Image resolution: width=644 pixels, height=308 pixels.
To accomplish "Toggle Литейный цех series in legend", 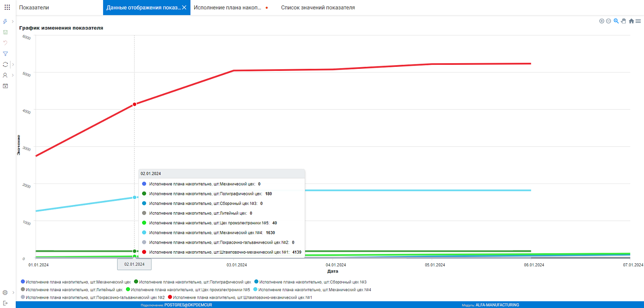I will click(x=72, y=289).
